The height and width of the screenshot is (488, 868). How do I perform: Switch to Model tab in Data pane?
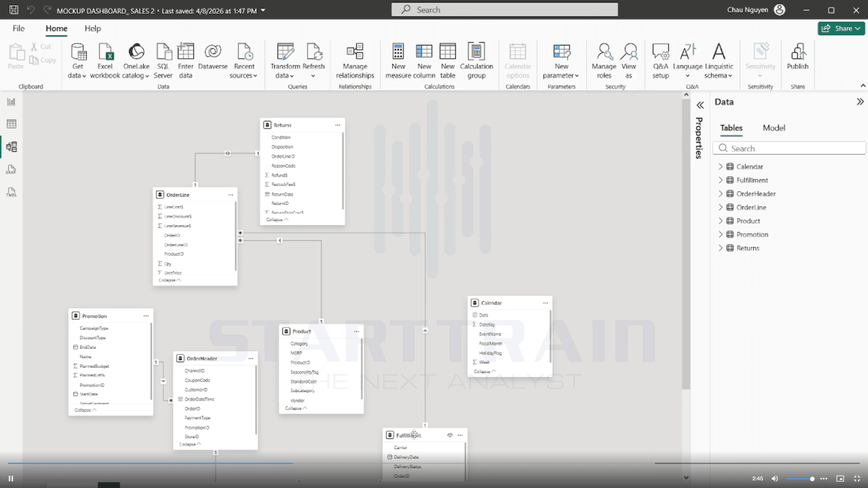(x=773, y=128)
